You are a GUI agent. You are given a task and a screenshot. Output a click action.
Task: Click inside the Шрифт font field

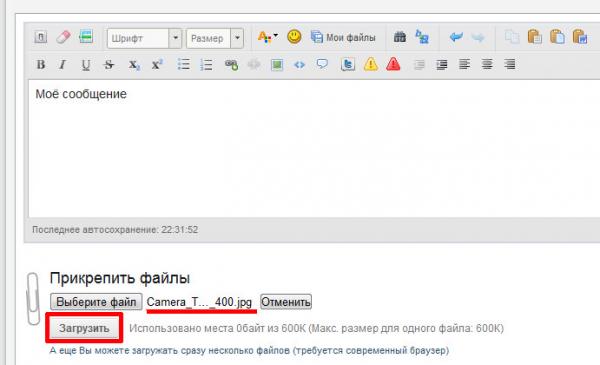point(138,38)
